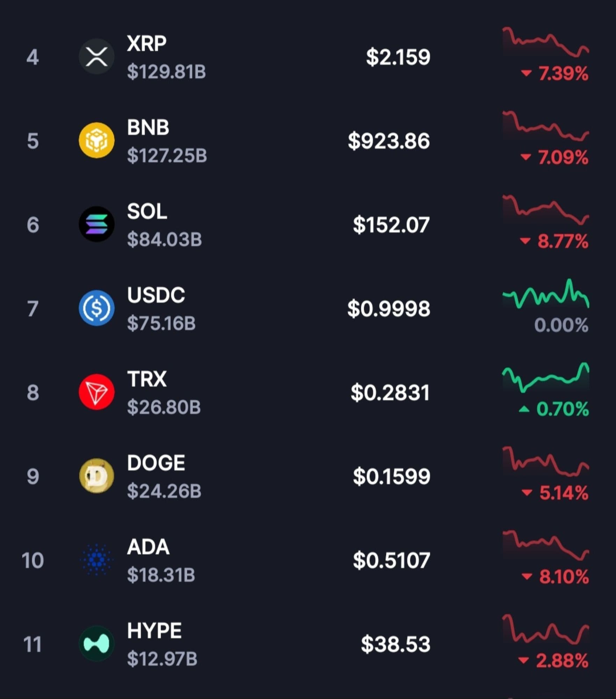
Task: Tap the XRP coin logo
Action: pos(96,57)
